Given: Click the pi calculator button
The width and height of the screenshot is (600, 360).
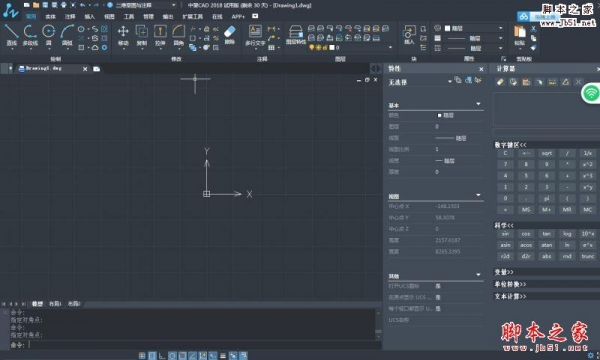Looking at the screenshot, I should [x=546, y=198].
